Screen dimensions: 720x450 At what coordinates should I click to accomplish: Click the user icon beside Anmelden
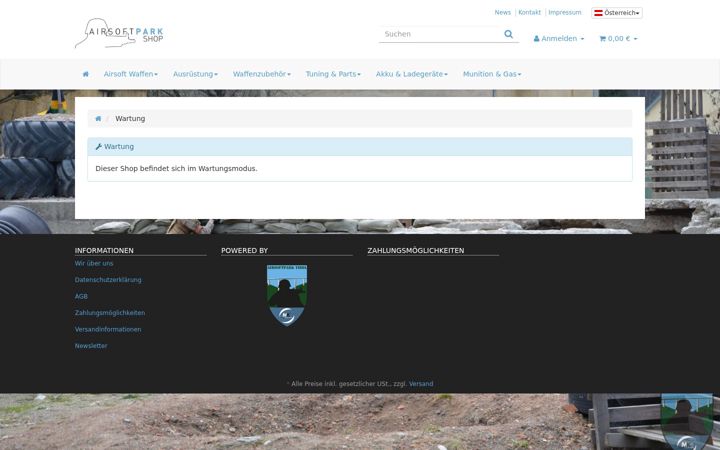tap(536, 39)
